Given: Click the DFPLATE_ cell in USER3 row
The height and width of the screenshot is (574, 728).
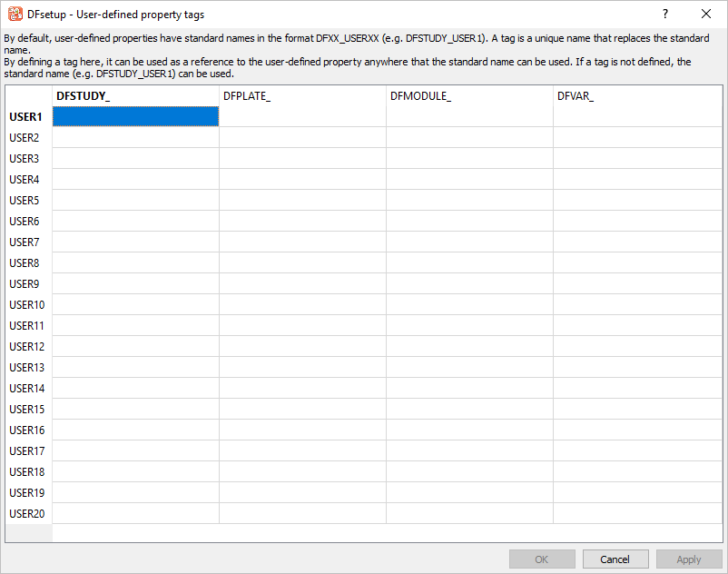Looking at the screenshot, I should [x=302, y=159].
